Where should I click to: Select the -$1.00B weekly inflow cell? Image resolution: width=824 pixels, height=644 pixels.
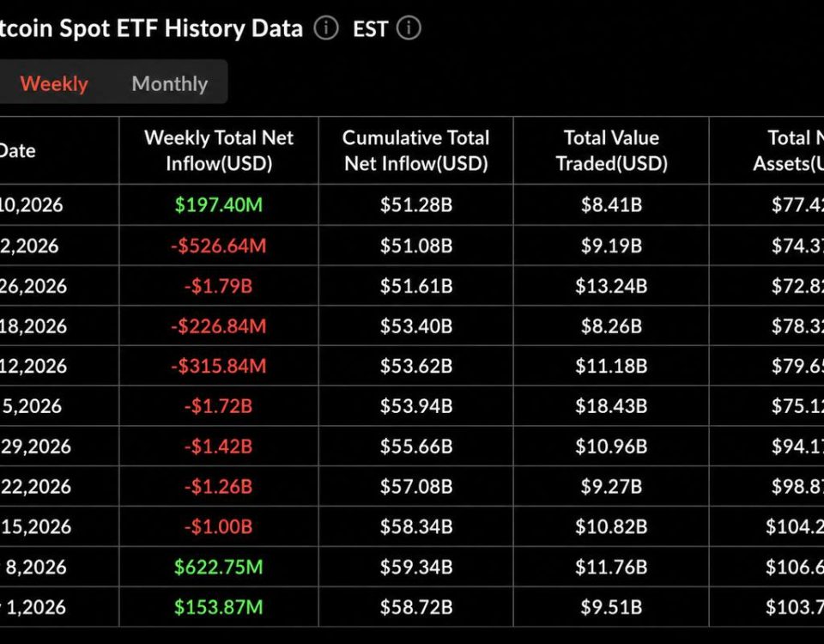[219, 526]
